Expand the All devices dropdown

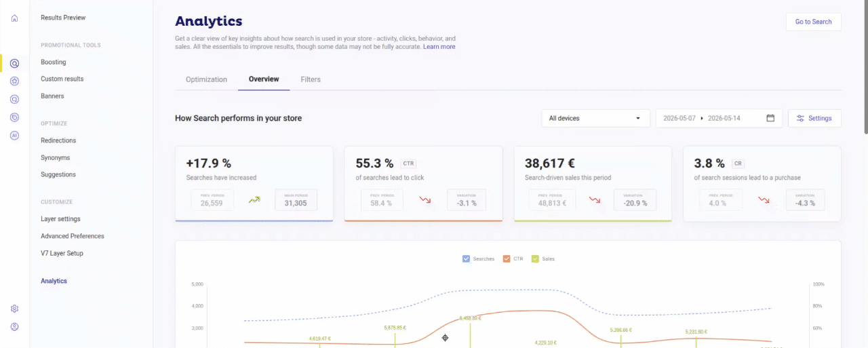[x=595, y=118]
